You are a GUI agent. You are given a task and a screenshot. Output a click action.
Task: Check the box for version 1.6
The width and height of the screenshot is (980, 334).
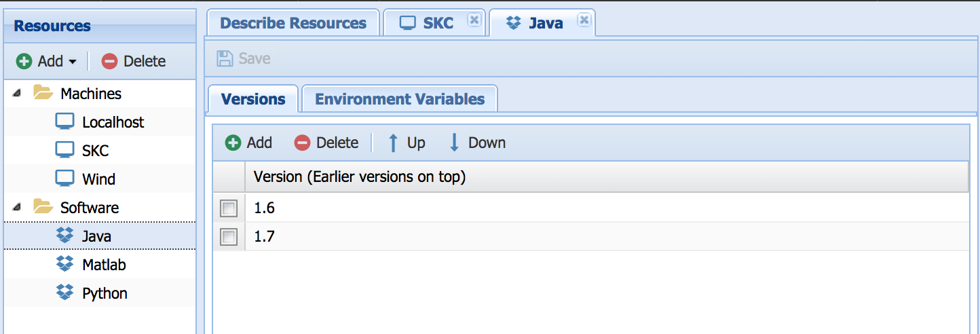click(x=229, y=208)
